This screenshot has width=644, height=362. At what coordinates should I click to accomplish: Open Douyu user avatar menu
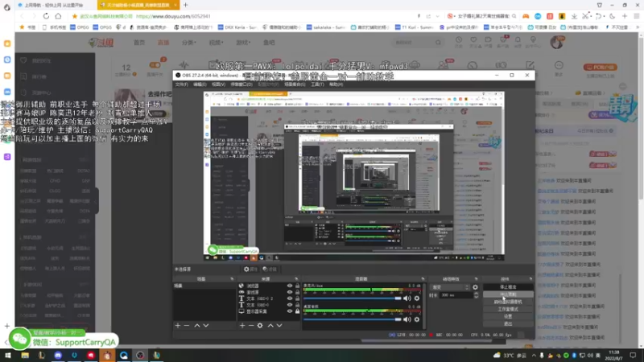point(557,42)
